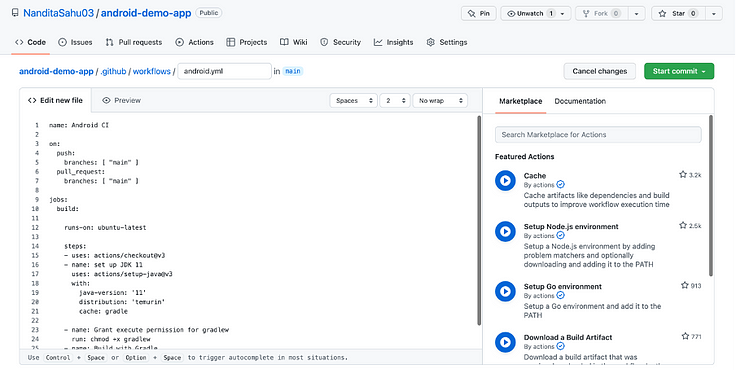Screen dimensions: 736x370
Task: Open the Insights tab
Action: [393, 42]
